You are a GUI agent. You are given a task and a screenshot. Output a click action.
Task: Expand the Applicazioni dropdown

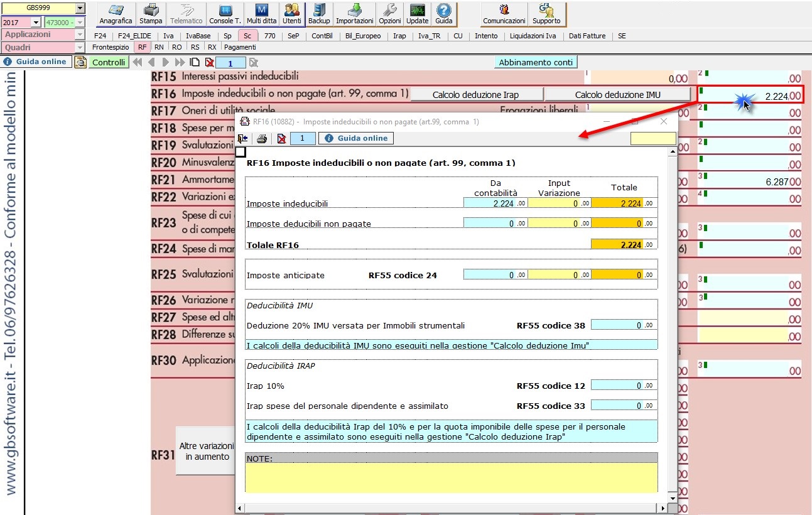click(80, 35)
